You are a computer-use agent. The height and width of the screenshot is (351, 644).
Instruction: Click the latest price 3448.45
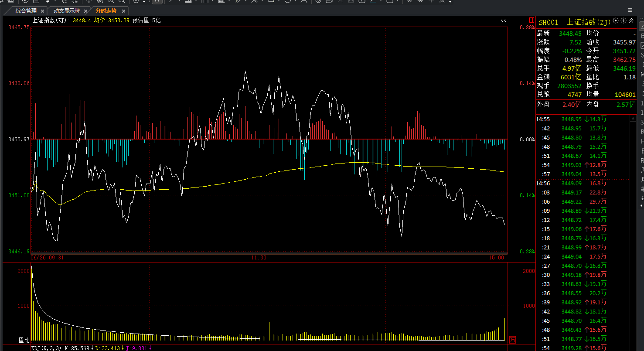click(570, 34)
